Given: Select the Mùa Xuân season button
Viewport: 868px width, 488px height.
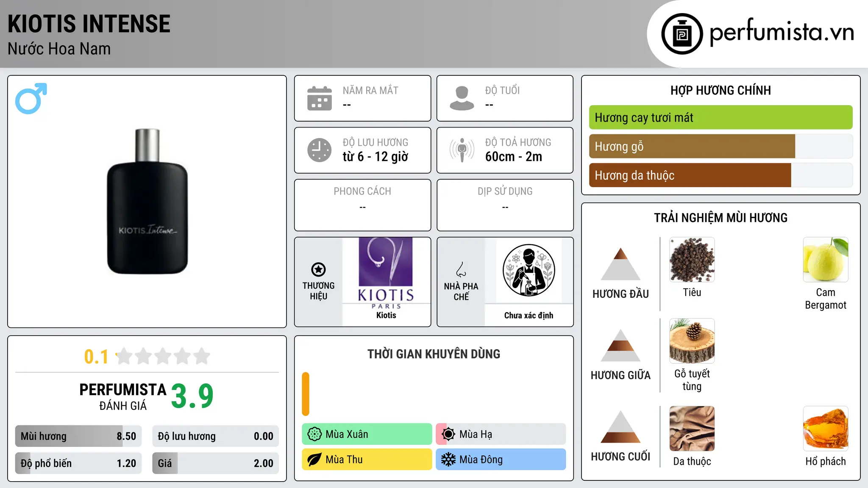Looking at the screenshot, I should click(367, 434).
